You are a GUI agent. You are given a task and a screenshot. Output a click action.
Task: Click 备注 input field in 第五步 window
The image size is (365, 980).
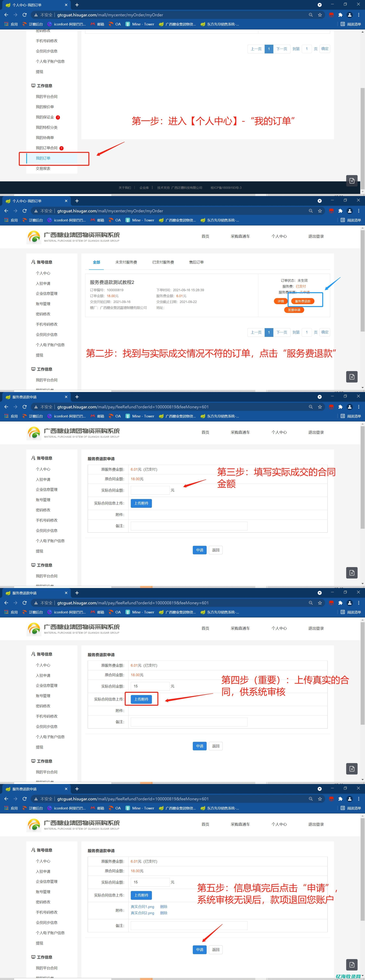(189, 926)
